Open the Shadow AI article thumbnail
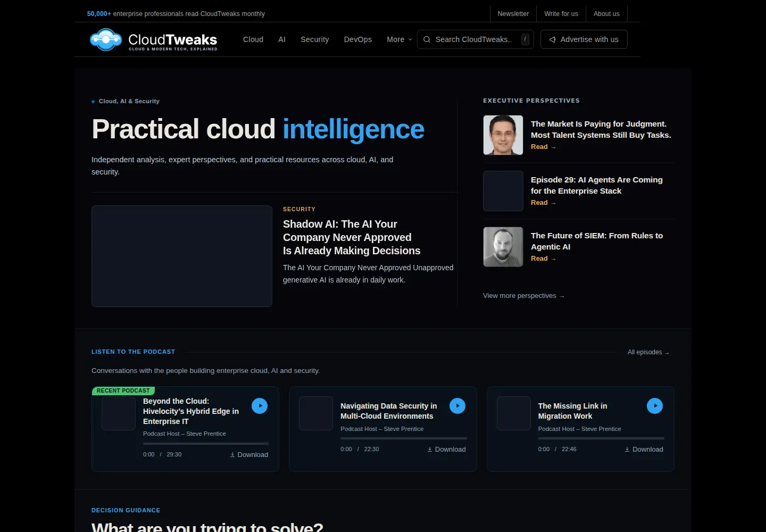 pos(182,256)
